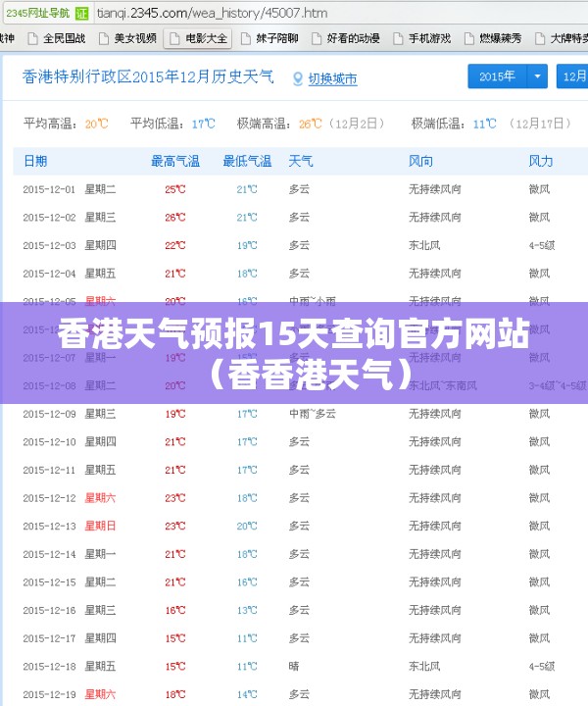588x706 pixels.
Task: Open the 妹子陪聊 bookmark
Action: click(269, 38)
